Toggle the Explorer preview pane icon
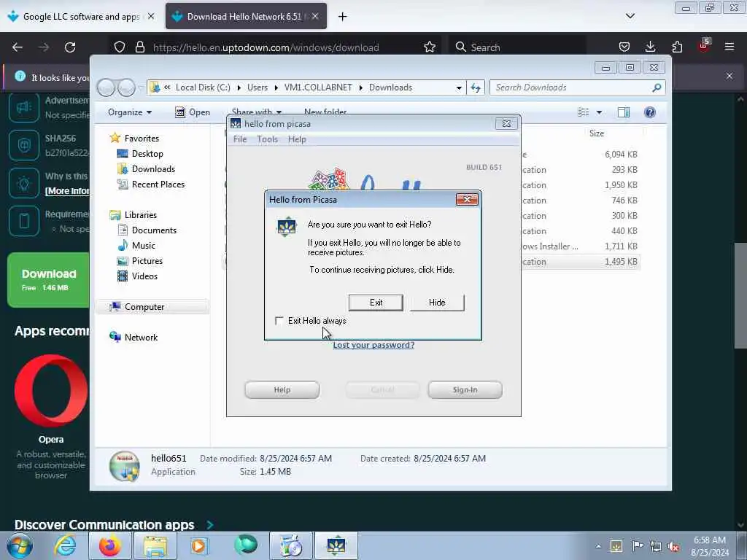 pyautogui.click(x=624, y=112)
